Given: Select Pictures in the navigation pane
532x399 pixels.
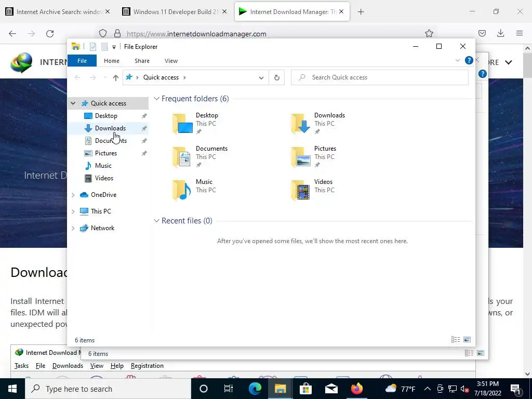Looking at the screenshot, I should [x=106, y=153].
